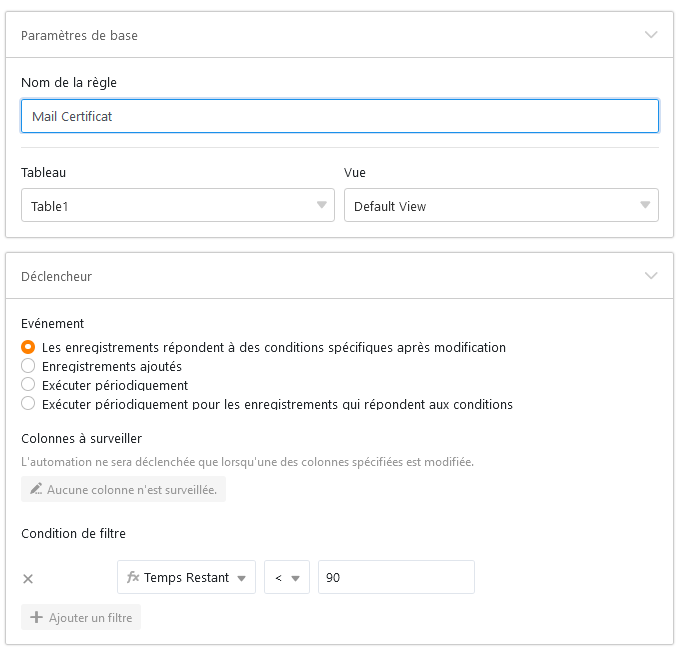
Task: Open the Tableau dropdown showing Table1
Action: tap(177, 206)
